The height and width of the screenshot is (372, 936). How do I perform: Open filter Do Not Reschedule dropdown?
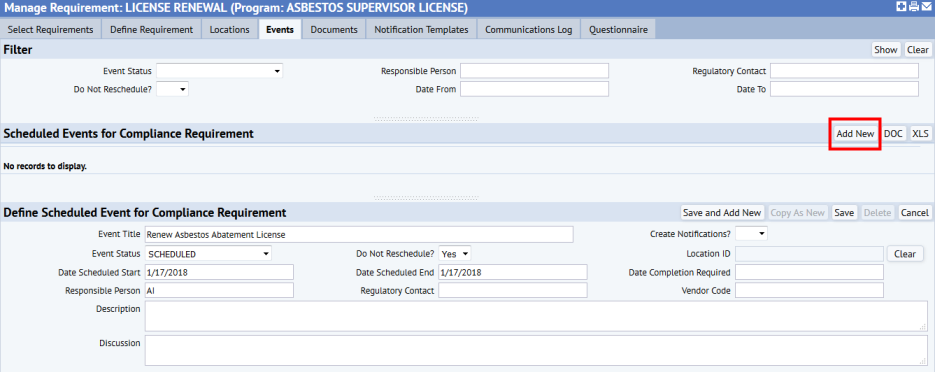[173, 89]
